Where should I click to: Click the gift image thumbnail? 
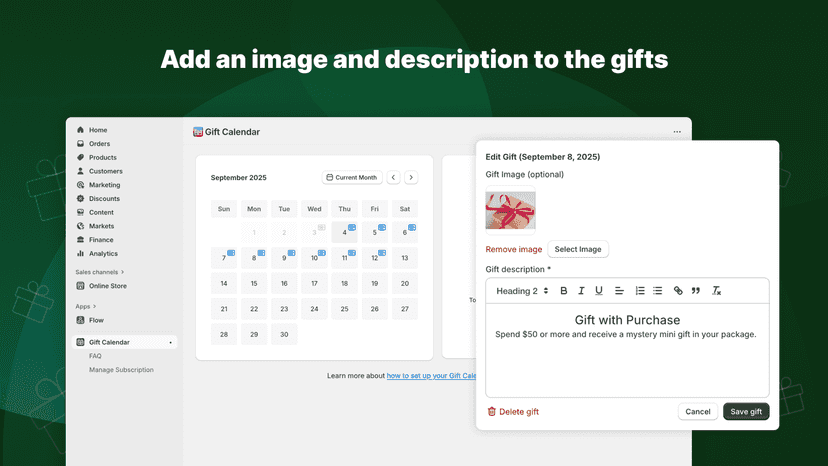click(x=510, y=210)
